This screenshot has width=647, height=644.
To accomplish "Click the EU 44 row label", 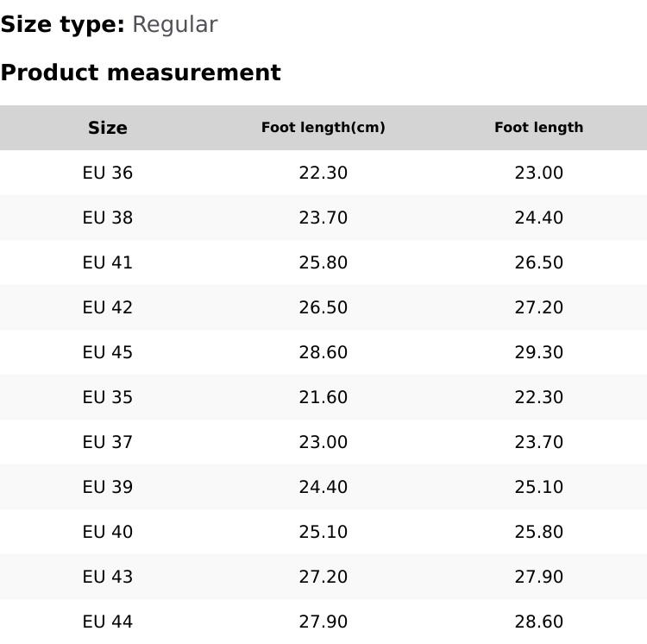I will click(x=108, y=622).
